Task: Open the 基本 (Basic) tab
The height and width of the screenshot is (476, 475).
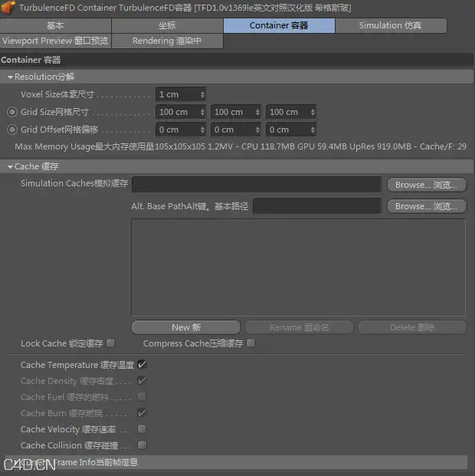Action: coord(55,25)
